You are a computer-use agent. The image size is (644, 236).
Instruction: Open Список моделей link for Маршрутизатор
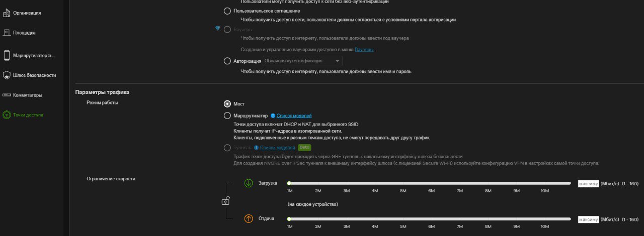(294, 116)
